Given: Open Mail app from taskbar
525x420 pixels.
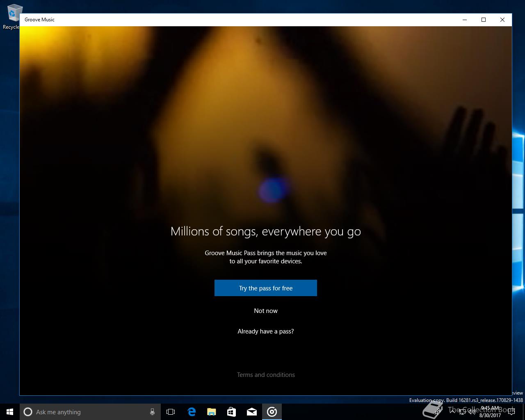Looking at the screenshot, I should 252,412.
